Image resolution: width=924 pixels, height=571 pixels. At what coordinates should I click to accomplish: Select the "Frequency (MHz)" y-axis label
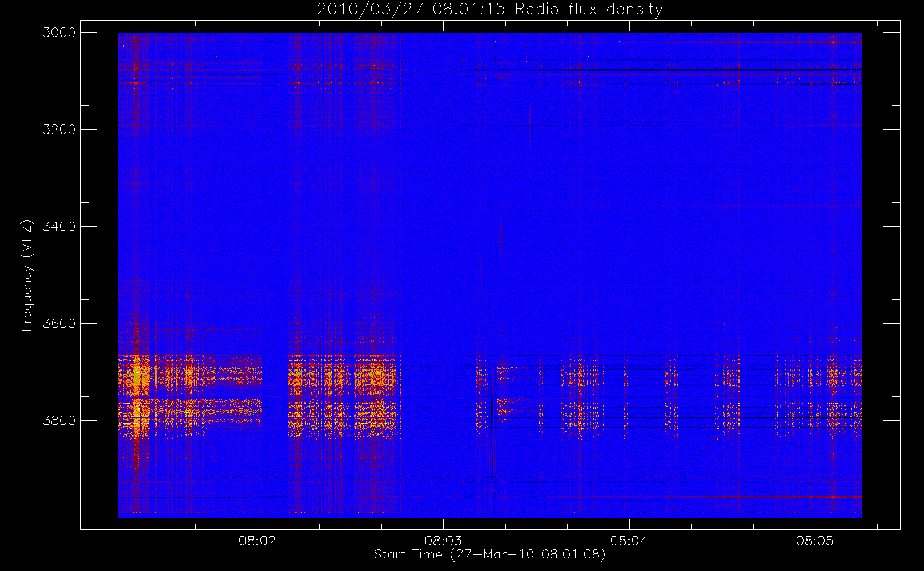coord(27,275)
